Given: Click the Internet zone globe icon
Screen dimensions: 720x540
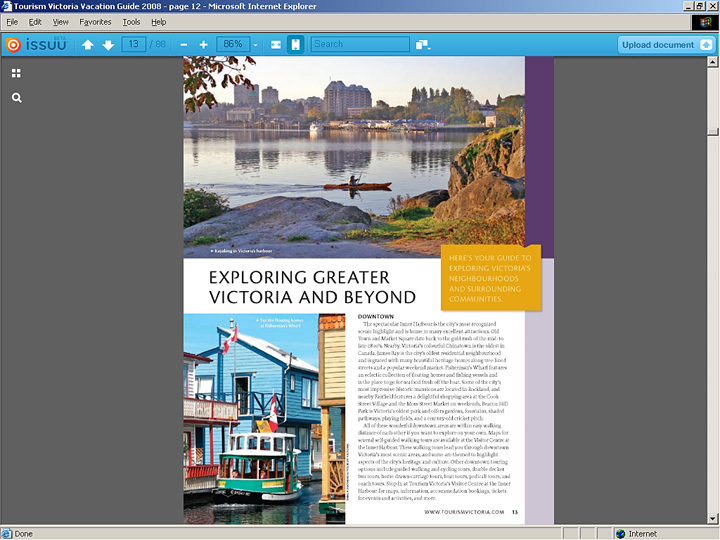Looking at the screenshot, I should (x=620, y=534).
